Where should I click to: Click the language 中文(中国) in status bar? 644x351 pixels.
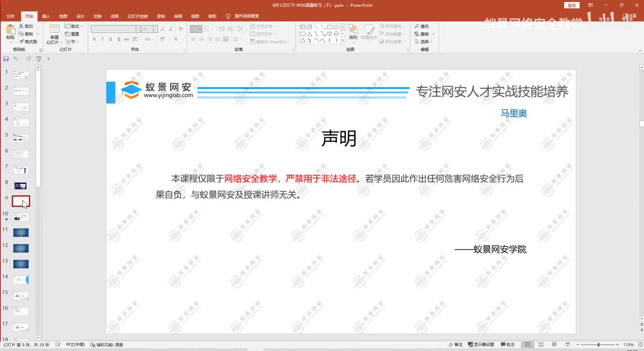[75, 344]
